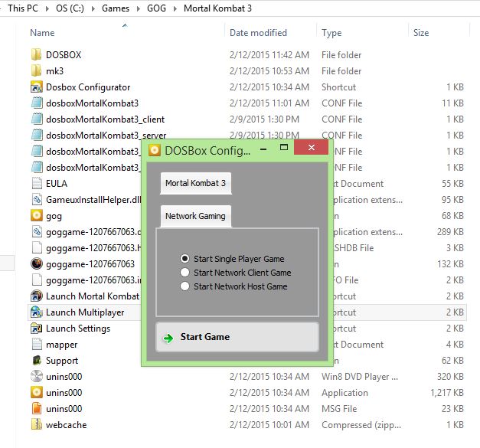Viewport: 480px width, 448px height.
Task: Select Start Network Host Game option
Action: tap(185, 286)
